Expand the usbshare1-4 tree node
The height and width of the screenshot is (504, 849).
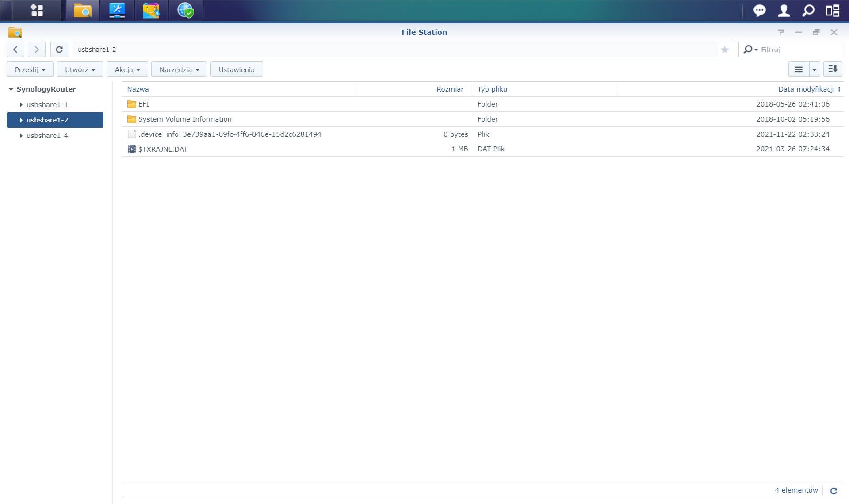[21, 136]
